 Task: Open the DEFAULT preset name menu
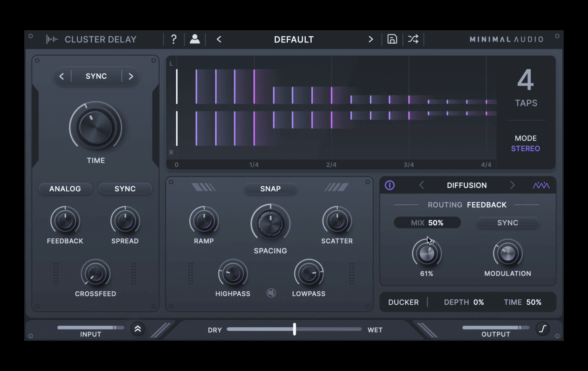(294, 39)
